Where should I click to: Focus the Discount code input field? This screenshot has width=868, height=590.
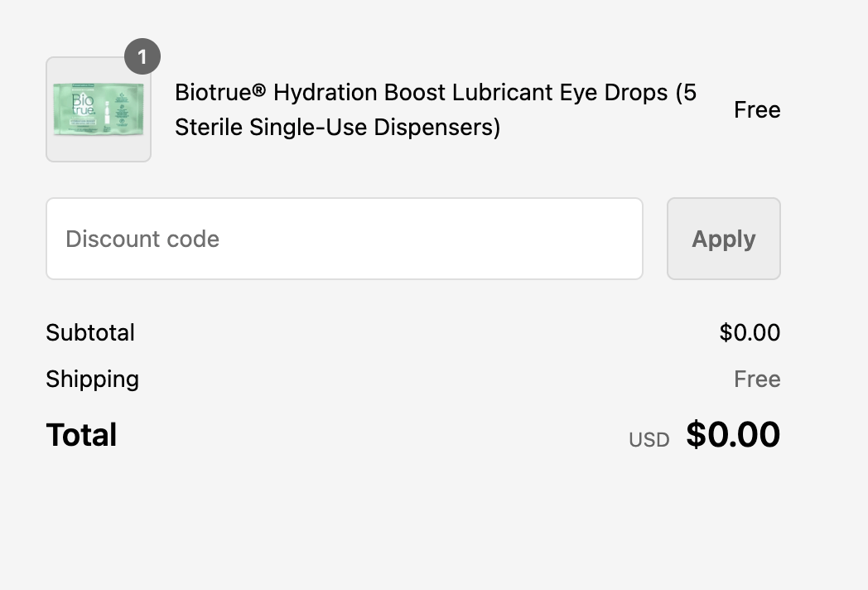345,239
